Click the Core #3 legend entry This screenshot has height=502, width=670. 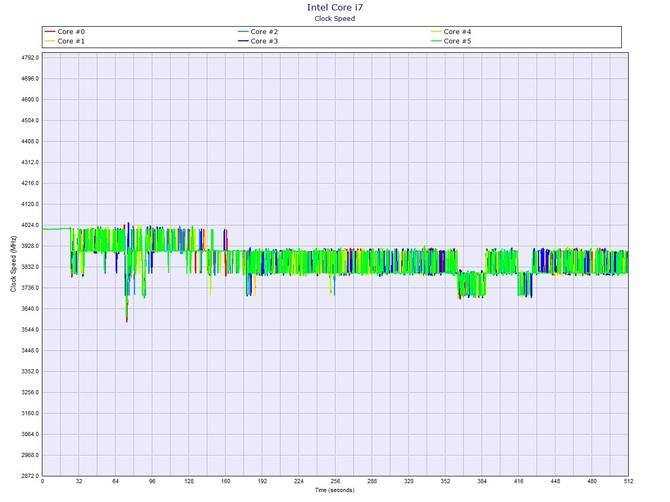point(258,41)
